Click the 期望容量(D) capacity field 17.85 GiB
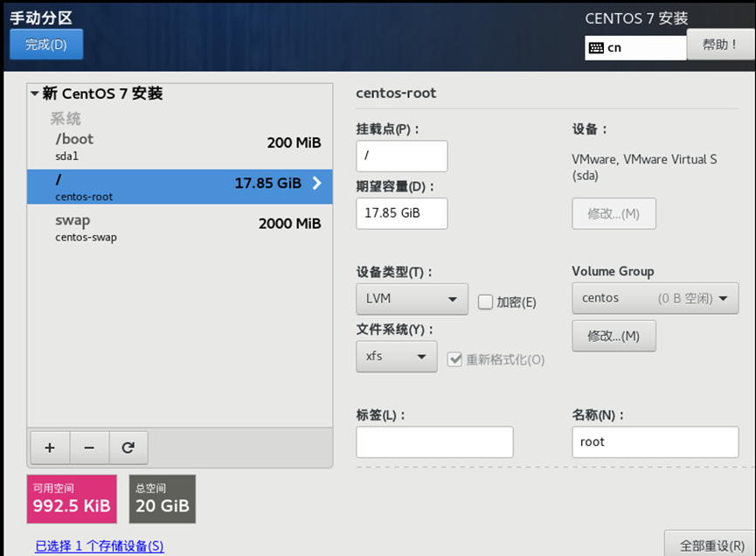Image resolution: width=756 pixels, height=556 pixels. (x=402, y=213)
